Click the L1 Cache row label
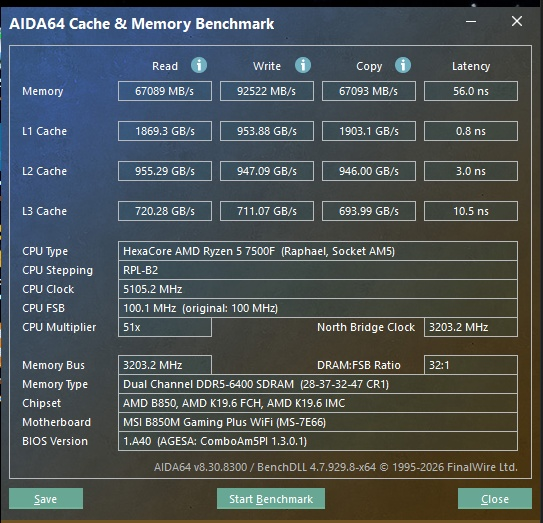Screen dimensions: 543x523 click(44, 131)
